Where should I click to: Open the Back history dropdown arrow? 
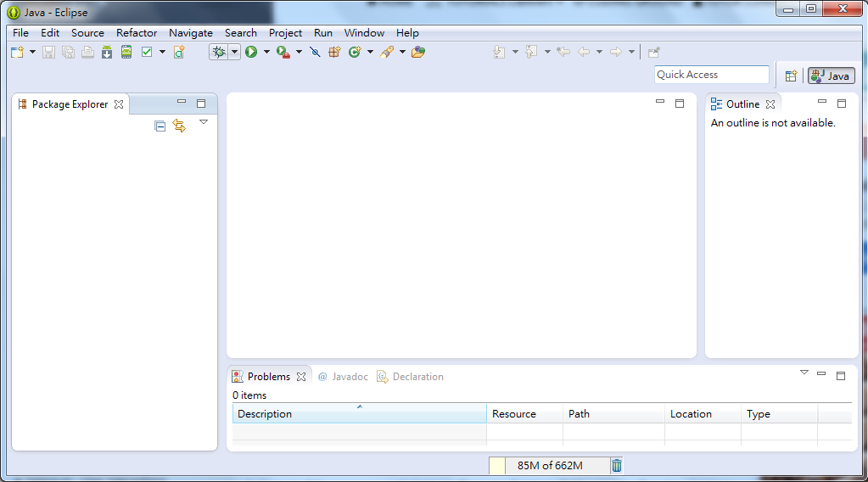[x=599, y=52]
